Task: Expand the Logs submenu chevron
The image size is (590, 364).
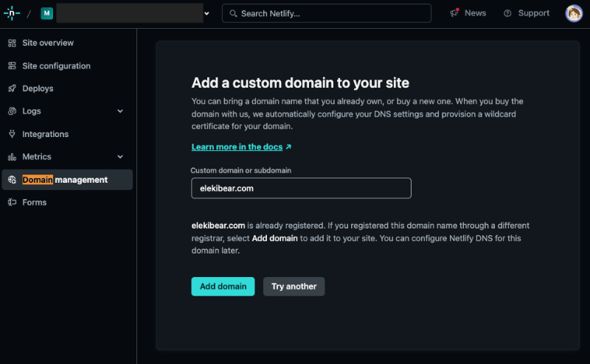Action: [120, 111]
